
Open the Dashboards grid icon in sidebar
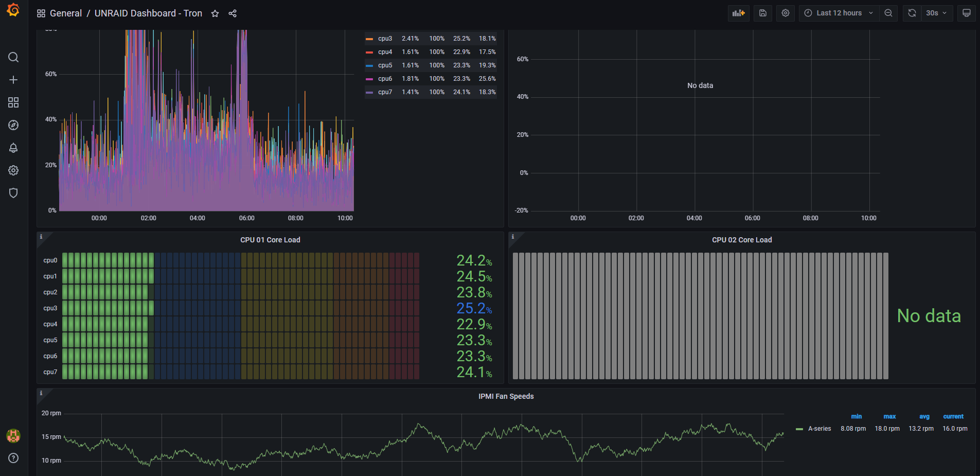pos(13,102)
